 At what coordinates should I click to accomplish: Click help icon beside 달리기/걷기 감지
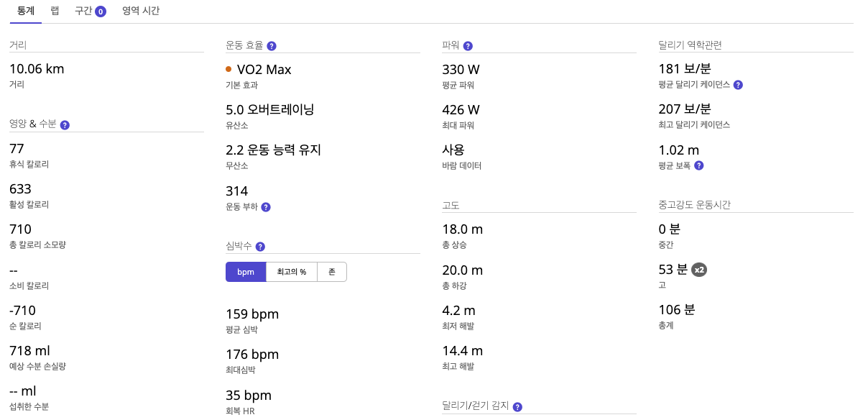tap(517, 407)
